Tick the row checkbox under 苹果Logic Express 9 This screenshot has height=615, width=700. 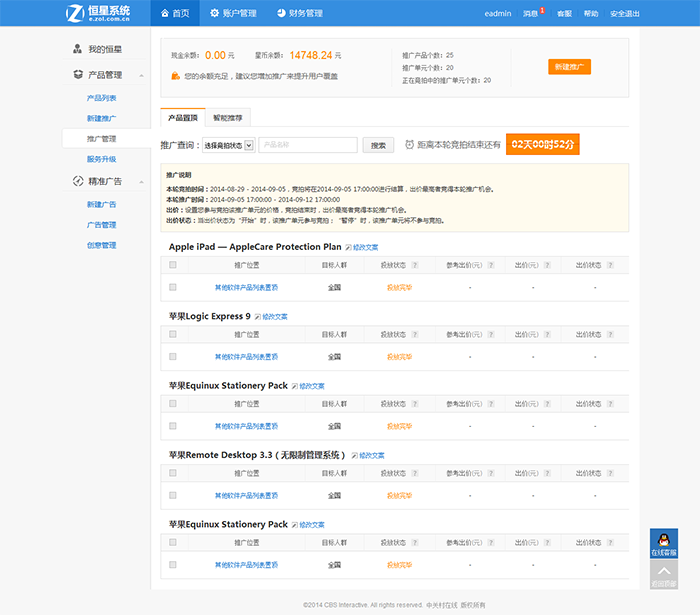point(173,356)
